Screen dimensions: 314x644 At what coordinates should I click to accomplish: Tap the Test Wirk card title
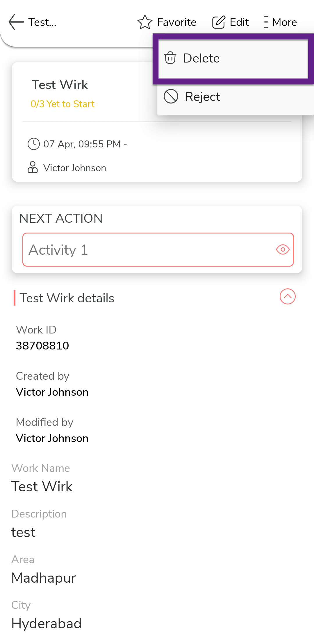[60, 85]
